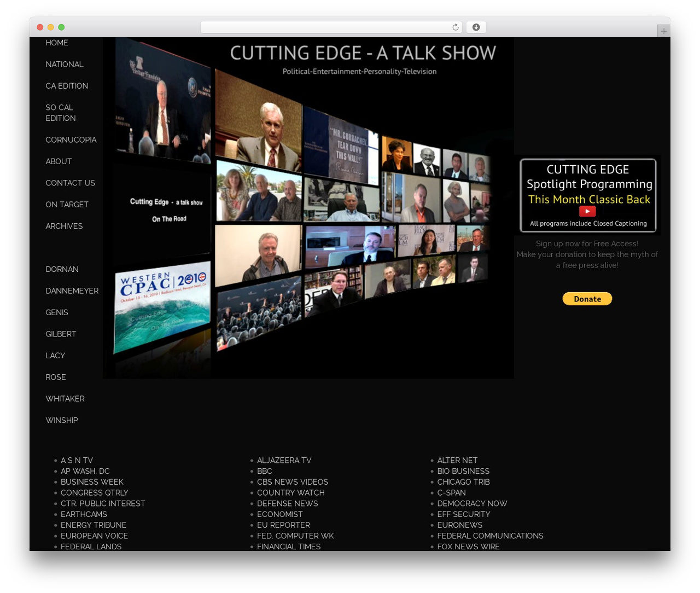Add a new browser tab

(663, 31)
